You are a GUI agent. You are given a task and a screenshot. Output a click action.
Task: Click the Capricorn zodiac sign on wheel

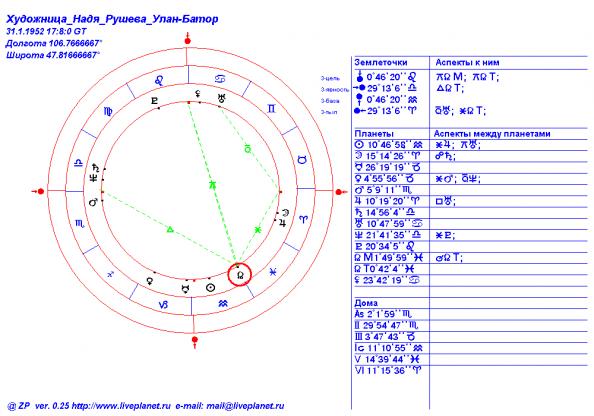163,304
